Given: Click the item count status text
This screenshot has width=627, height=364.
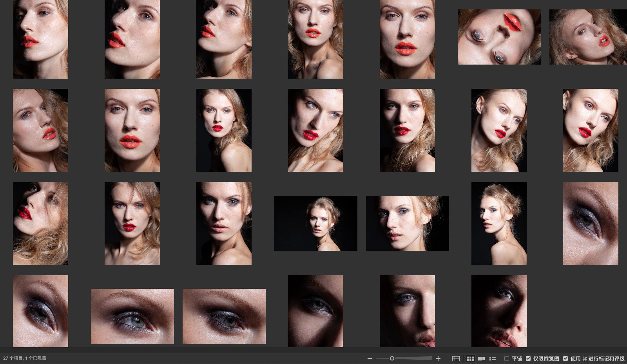Looking at the screenshot, I should pos(25,358).
